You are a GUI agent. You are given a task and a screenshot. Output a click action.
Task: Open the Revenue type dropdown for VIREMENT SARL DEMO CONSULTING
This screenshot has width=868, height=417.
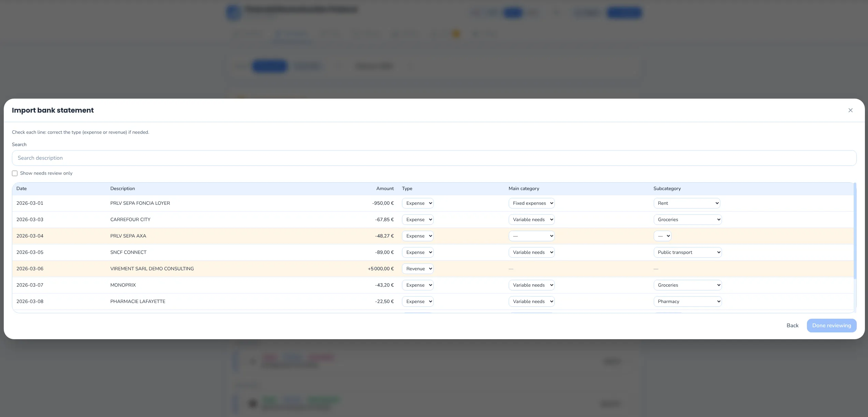point(417,269)
